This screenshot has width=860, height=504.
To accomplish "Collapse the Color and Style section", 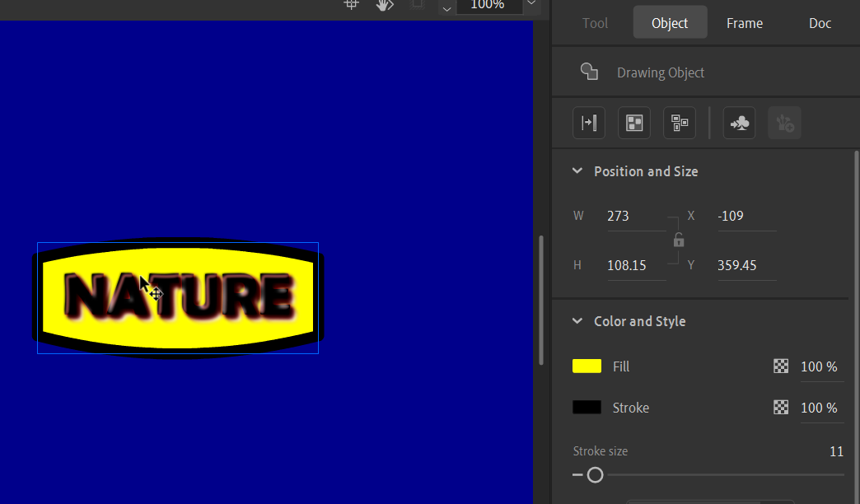I will tap(577, 321).
